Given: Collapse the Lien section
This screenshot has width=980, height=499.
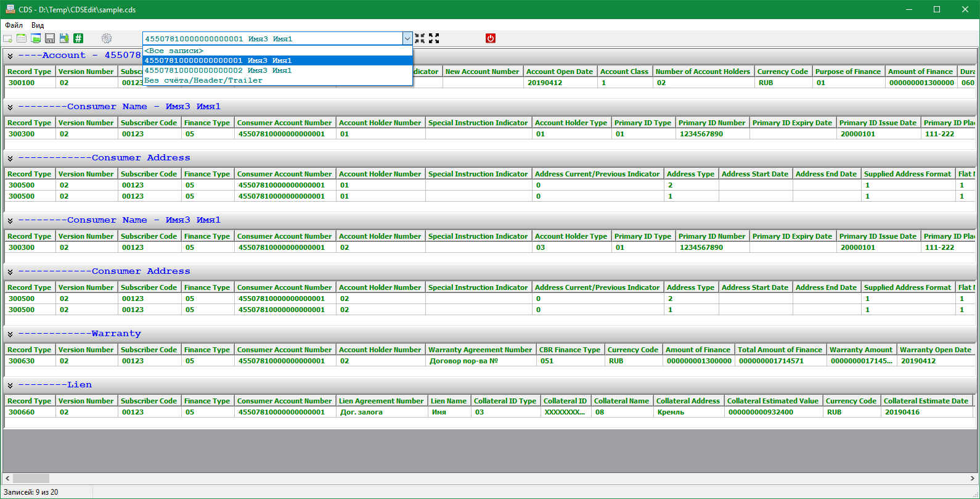Looking at the screenshot, I should click(x=10, y=385).
